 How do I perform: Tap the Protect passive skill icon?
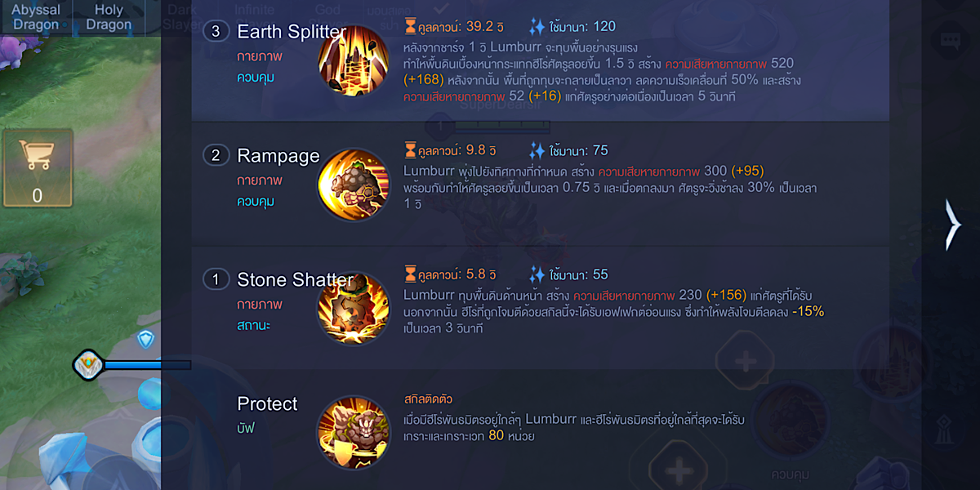(x=354, y=434)
